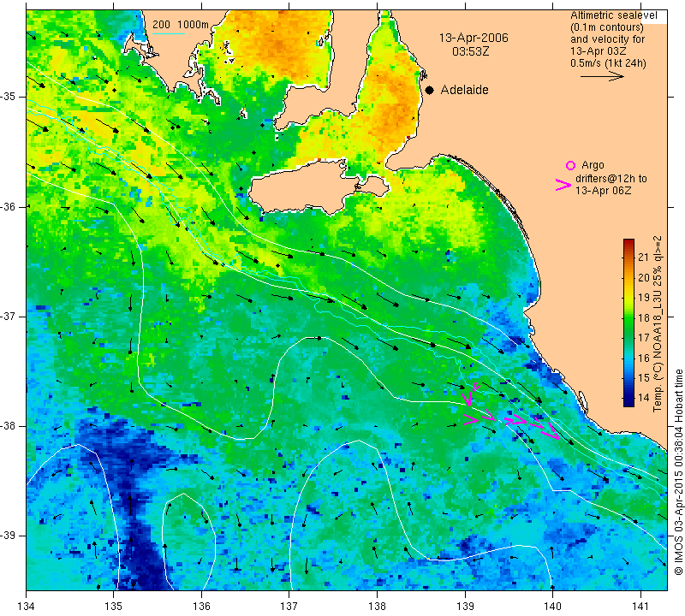Click latitude axis label -37
The width and height of the screenshot is (685, 616).
click(9, 316)
